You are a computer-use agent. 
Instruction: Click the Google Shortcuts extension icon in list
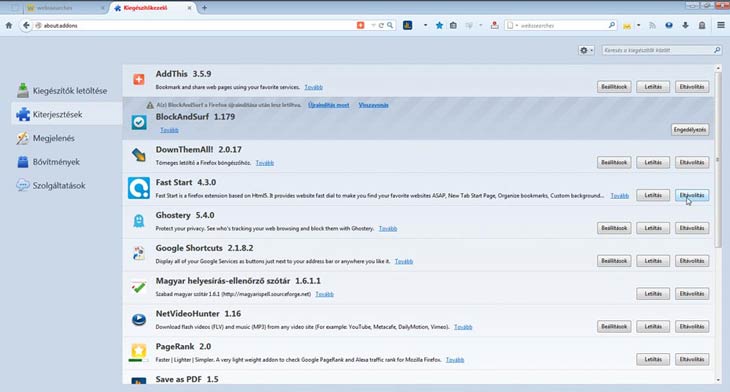(x=139, y=254)
